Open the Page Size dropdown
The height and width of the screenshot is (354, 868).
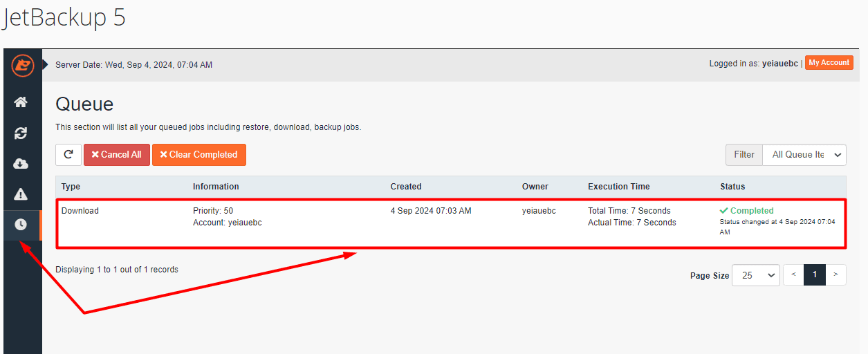point(755,275)
